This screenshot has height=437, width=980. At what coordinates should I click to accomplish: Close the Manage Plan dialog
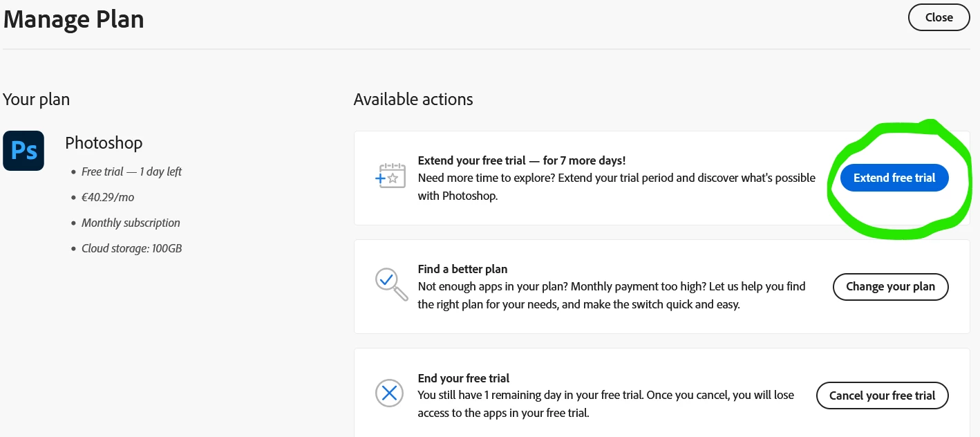point(939,18)
